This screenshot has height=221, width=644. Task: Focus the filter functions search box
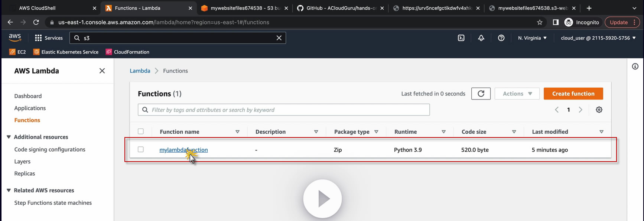click(284, 110)
